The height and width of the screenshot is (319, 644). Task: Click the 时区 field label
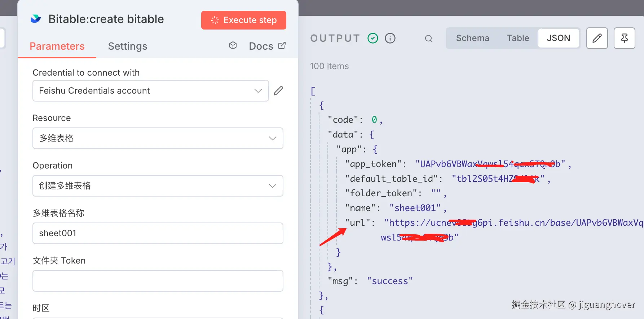[41, 308]
